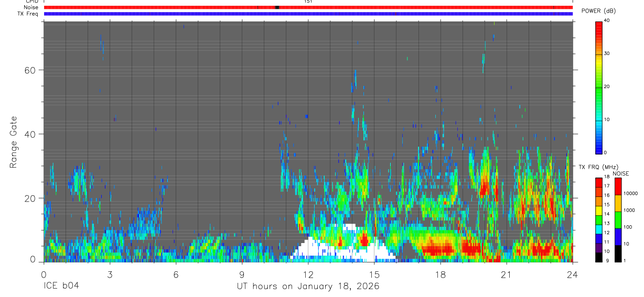Click the "NOISE" legend title
This screenshot has height=297, width=644.
pyautogui.click(x=621, y=173)
